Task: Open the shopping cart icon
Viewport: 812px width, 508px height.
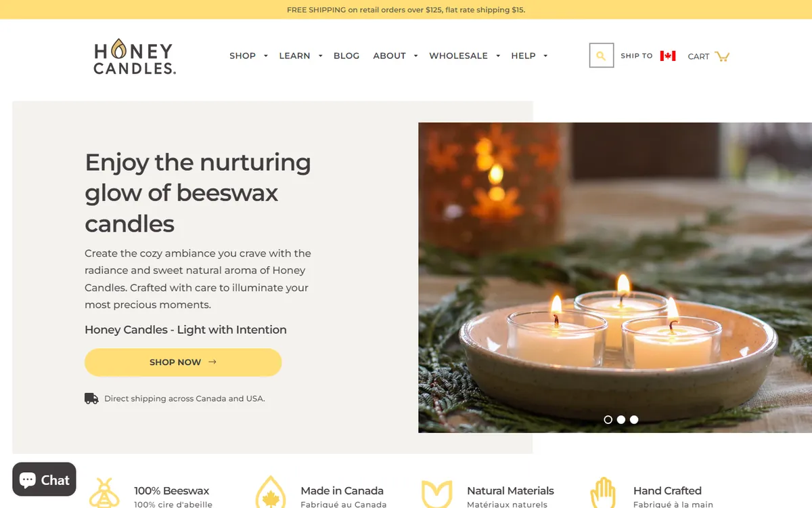Action: click(x=722, y=56)
